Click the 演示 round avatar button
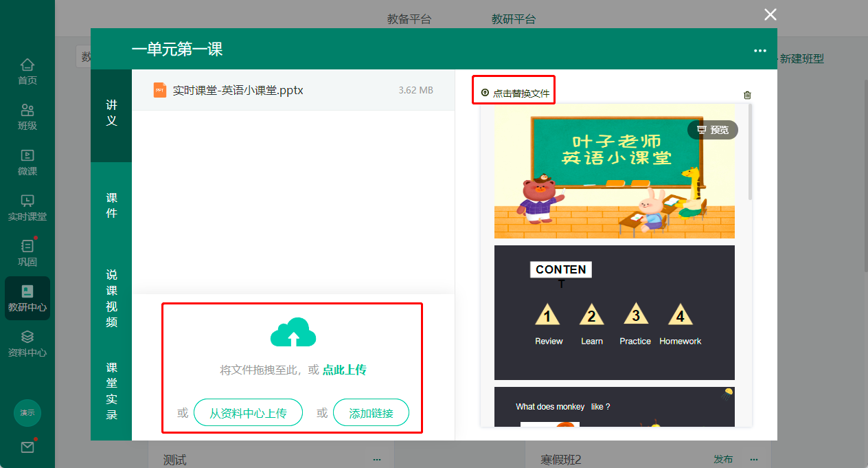 coord(27,413)
